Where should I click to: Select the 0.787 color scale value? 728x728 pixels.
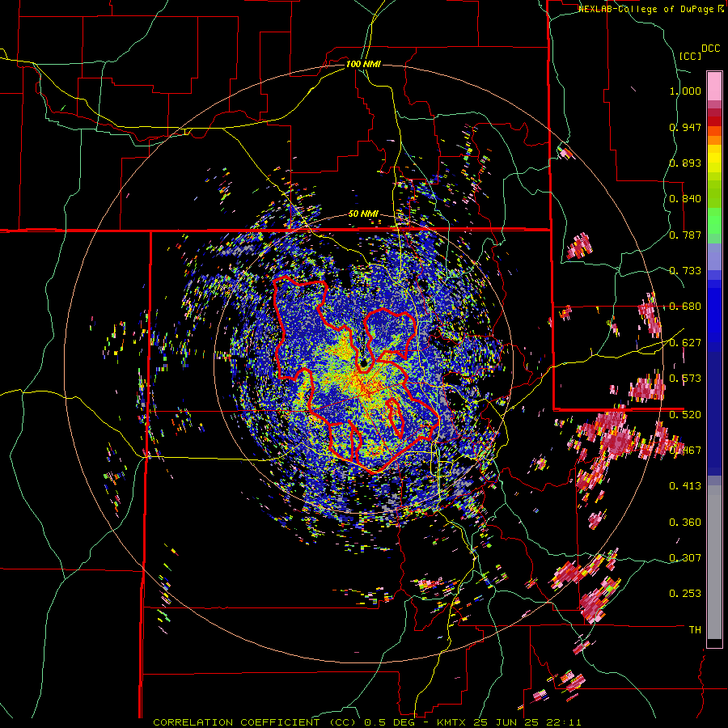tap(685, 235)
